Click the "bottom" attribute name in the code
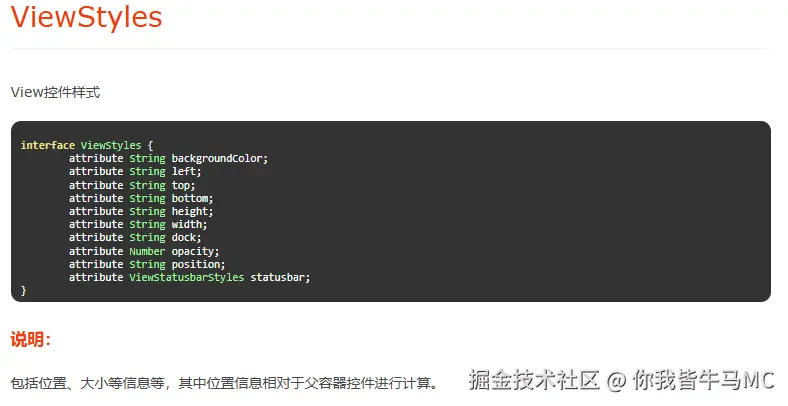The height and width of the screenshot is (406, 788). point(189,198)
